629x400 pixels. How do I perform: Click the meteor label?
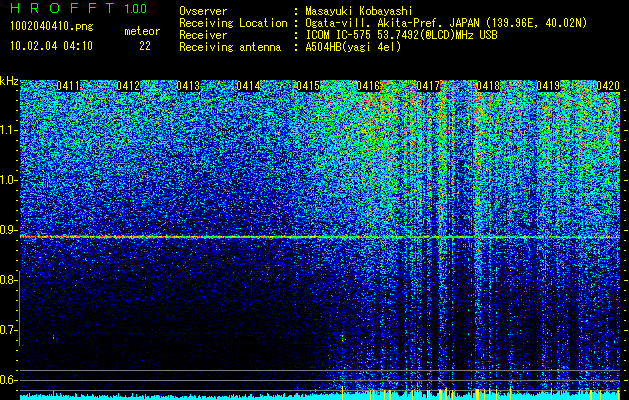point(142,31)
